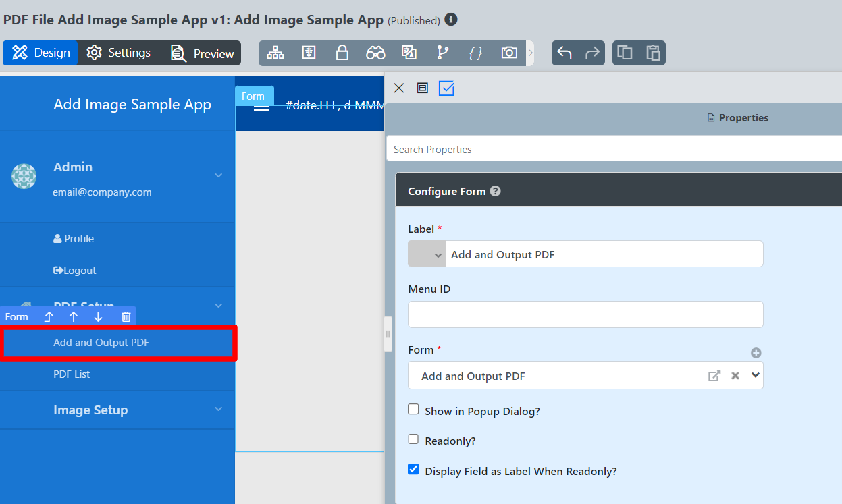Switch to the Settings tab
842x504 pixels.
pyautogui.click(x=119, y=53)
